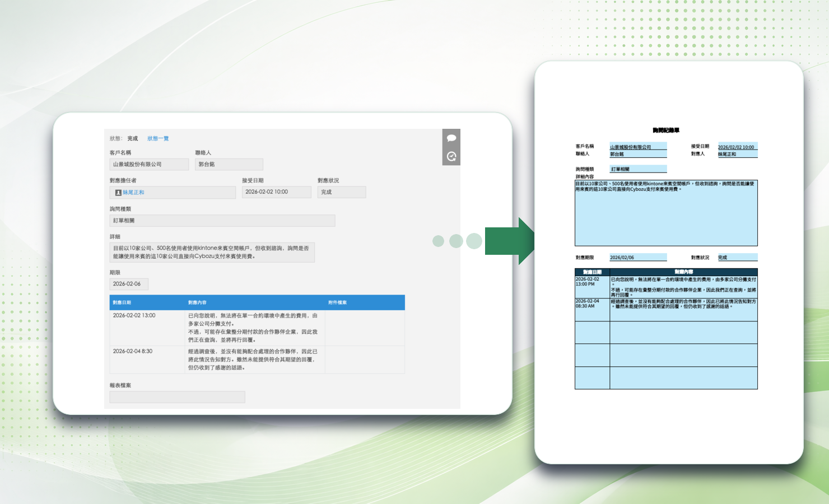Open the history clock icon

pyautogui.click(x=451, y=156)
